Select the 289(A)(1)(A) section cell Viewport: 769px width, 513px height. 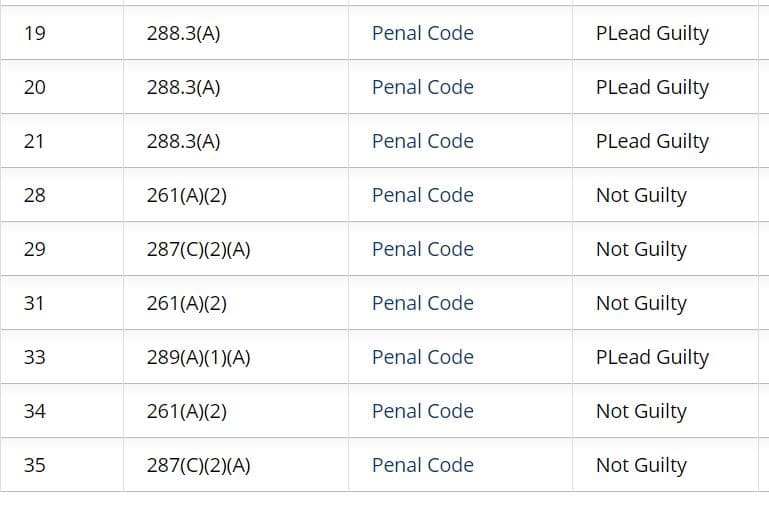click(198, 357)
